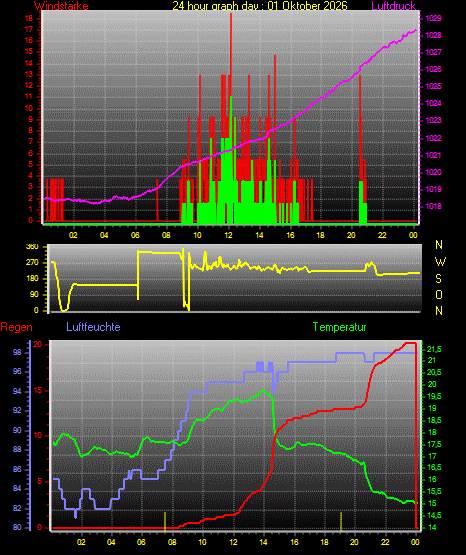The height and width of the screenshot is (555, 466).
Task: Click pressure value 1024 on right axis
Action: click(x=433, y=103)
